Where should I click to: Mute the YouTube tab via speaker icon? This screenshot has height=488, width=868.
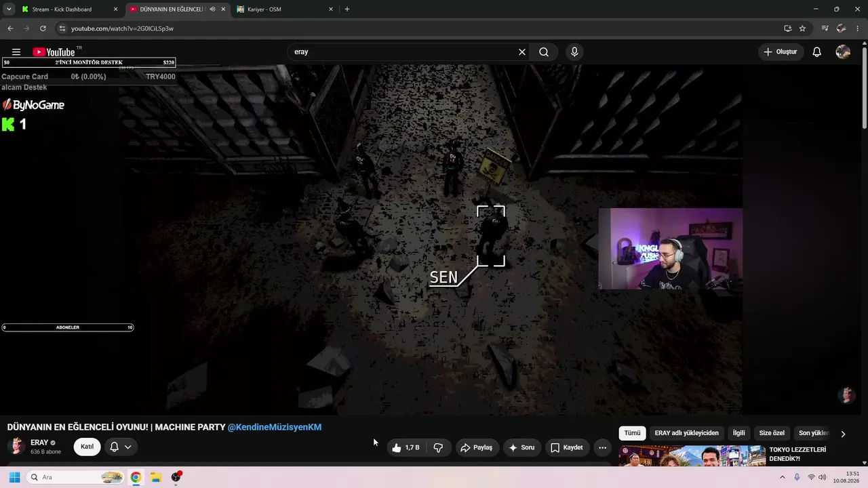click(x=212, y=9)
